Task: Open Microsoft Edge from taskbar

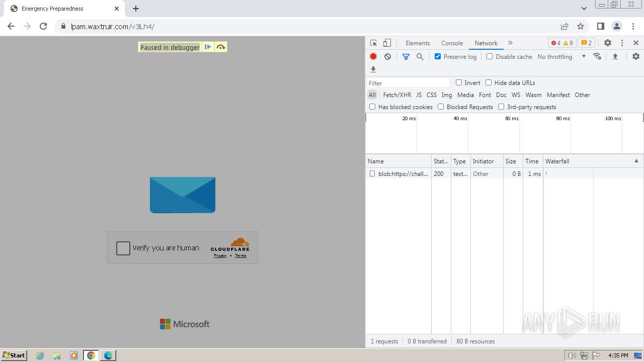Action: coord(108,355)
